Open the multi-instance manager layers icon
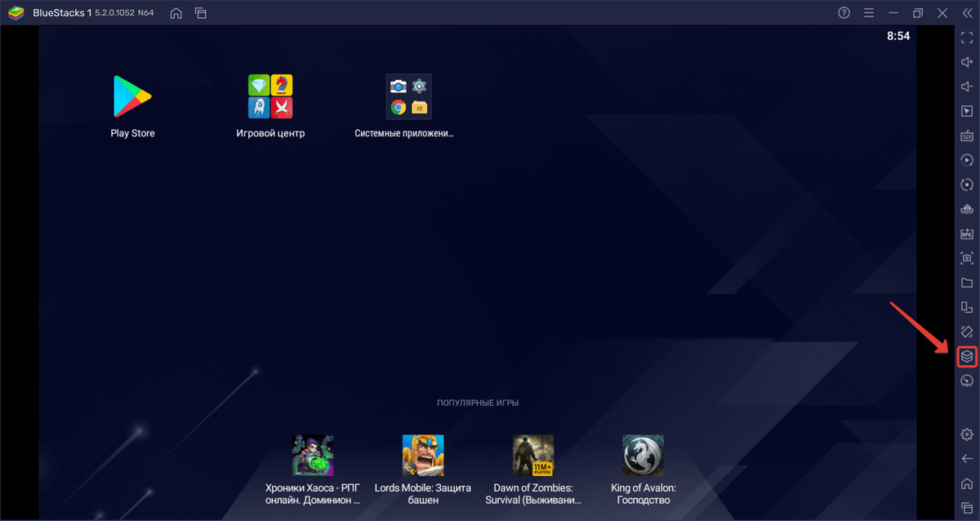Screen dimensions: 980x521 pos(967,356)
